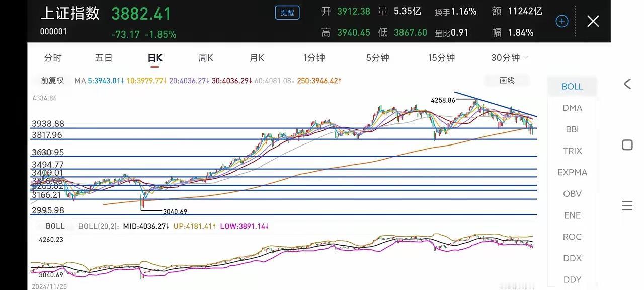Tap the 画线 drawing button
Image resolution: width=644 pixels, height=290 pixels.
(x=507, y=80)
